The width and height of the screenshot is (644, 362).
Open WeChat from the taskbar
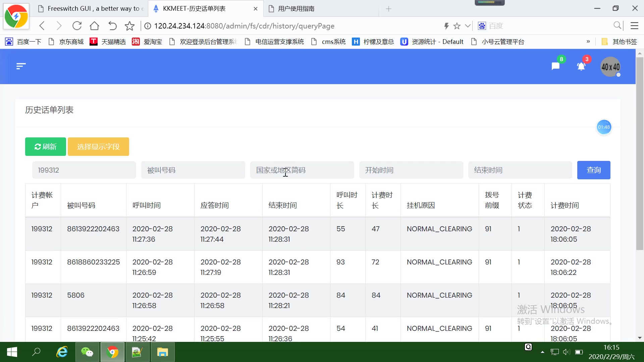point(87,352)
